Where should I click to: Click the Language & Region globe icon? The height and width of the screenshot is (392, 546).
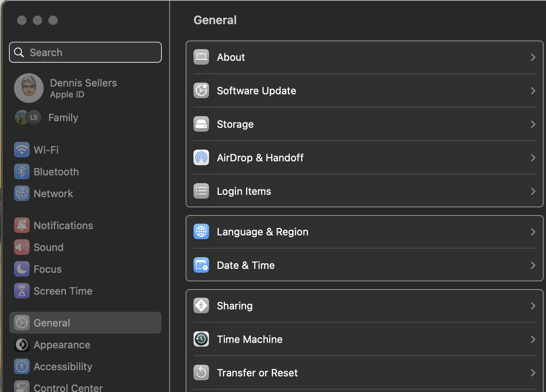tap(201, 232)
